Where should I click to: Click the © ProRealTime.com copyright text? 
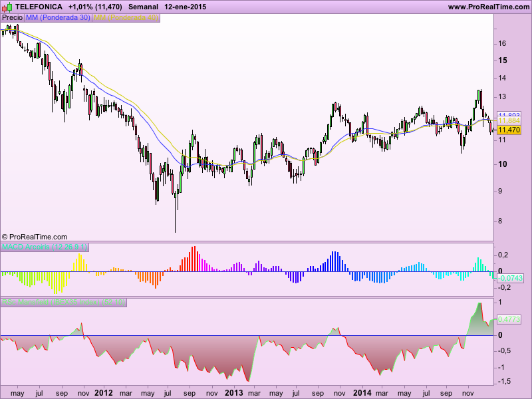coord(35,237)
